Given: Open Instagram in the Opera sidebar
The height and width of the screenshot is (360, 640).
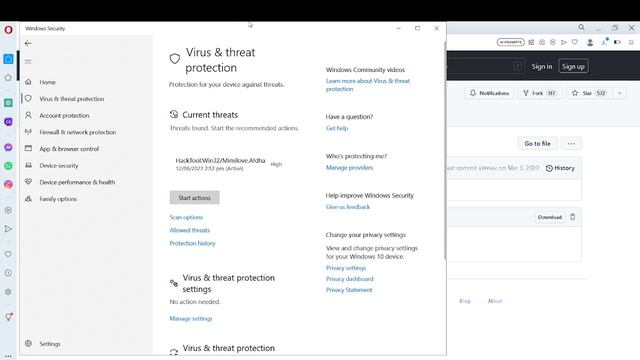Looking at the screenshot, I should coord(8,184).
